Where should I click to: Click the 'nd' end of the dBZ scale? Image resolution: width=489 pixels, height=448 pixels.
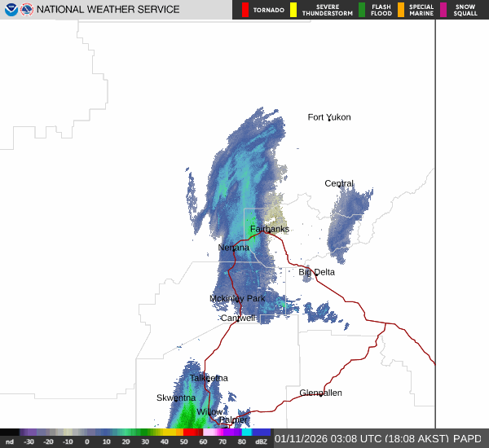tap(10, 441)
